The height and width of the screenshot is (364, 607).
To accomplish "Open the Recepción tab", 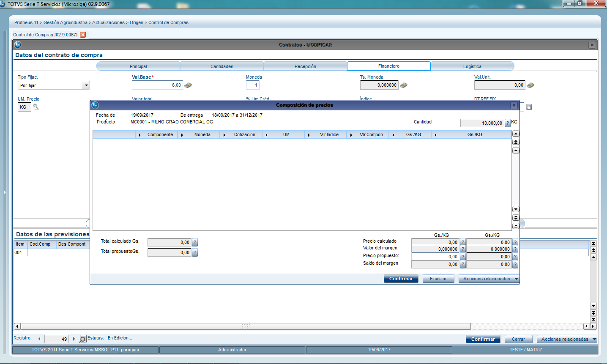I will pos(305,66).
